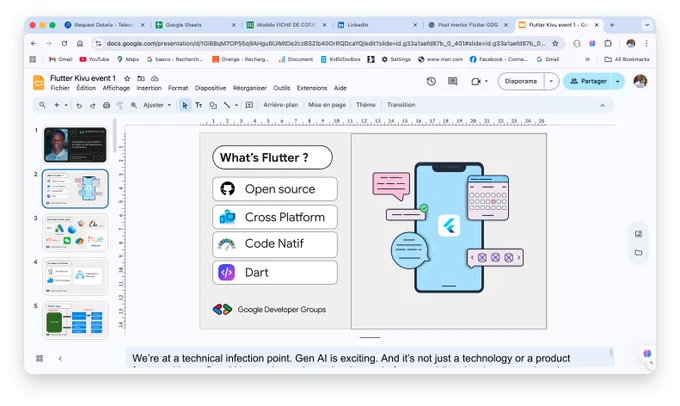Open the Fichier menu
Viewport: 680px width, 406px height.
pos(60,88)
